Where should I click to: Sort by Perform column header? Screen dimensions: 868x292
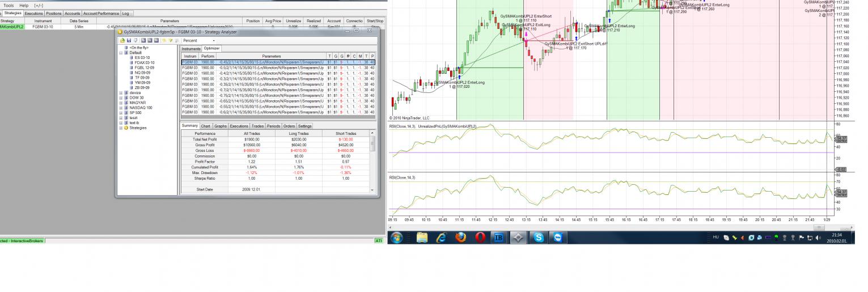(208, 56)
